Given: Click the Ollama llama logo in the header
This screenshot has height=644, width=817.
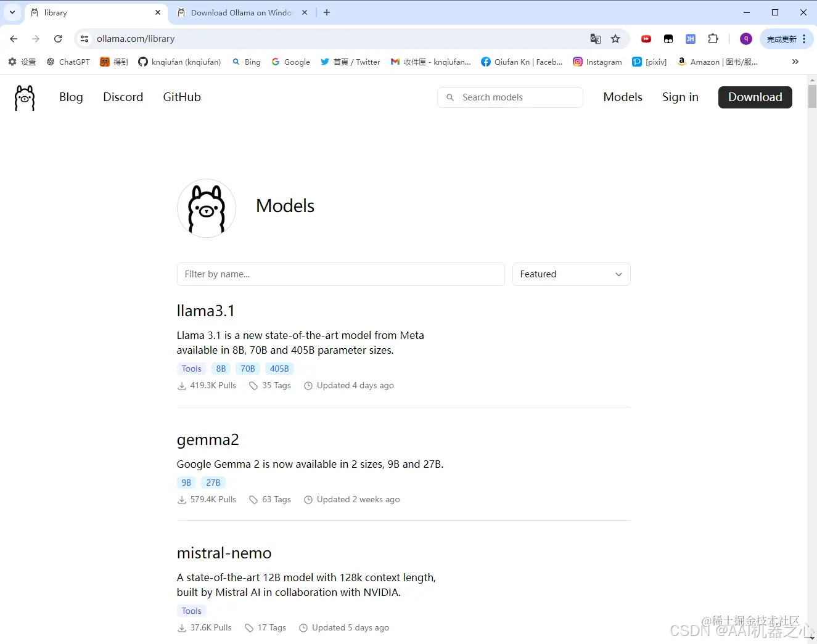Looking at the screenshot, I should [25, 97].
